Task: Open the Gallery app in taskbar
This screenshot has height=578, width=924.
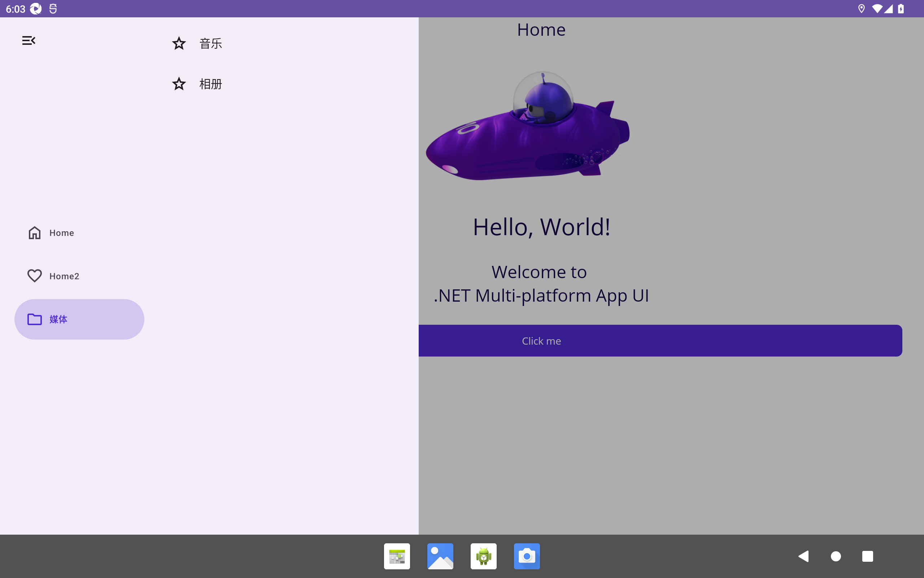Action: (x=440, y=556)
